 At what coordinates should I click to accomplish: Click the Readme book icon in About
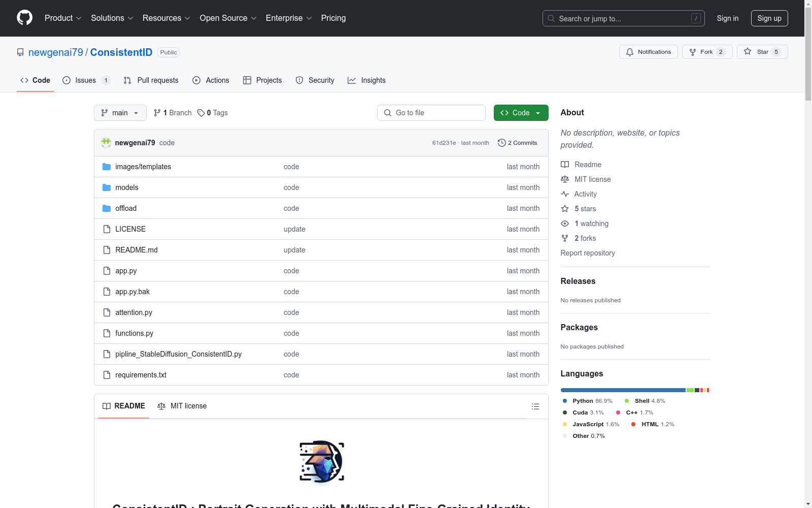[565, 165]
